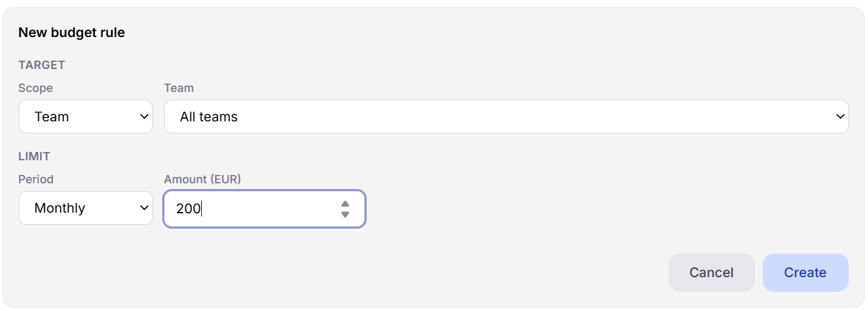Image resolution: width=868 pixels, height=311 pixels.
Task: Decrease the amount with the down arrow
Action: (345, 214)
